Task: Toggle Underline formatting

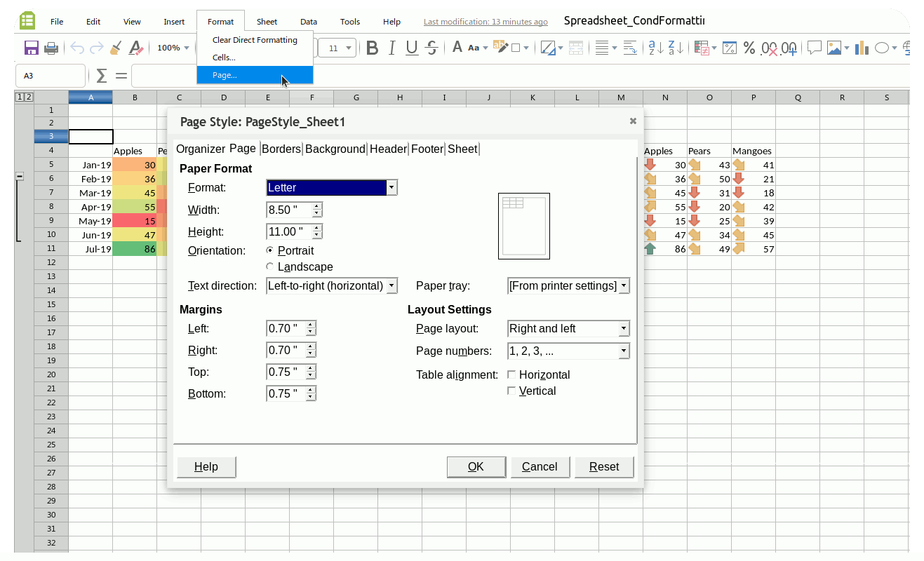Action: pos(412,48)
